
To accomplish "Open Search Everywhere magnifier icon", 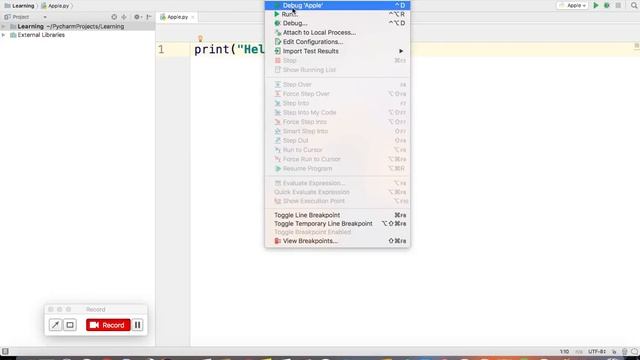I will click(x=634, y=5).
